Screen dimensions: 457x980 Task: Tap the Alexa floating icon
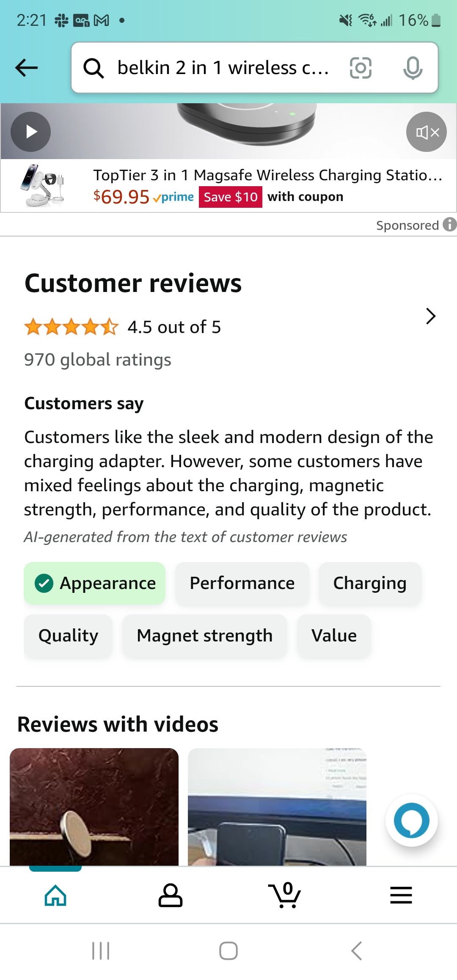(x=410, y=820)
